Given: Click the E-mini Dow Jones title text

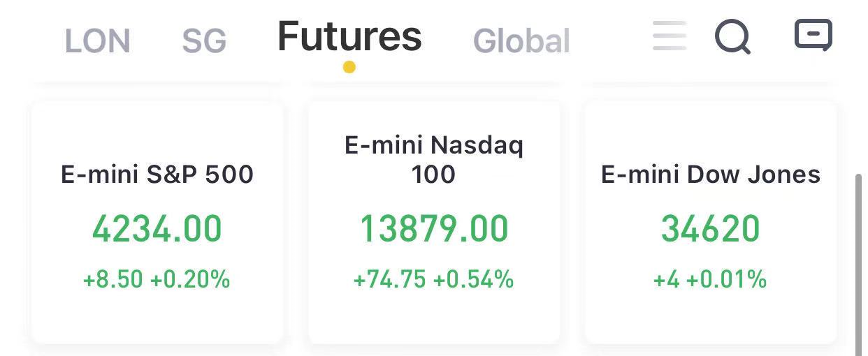Looking at the screenshot, I should [x=711, y=174].
